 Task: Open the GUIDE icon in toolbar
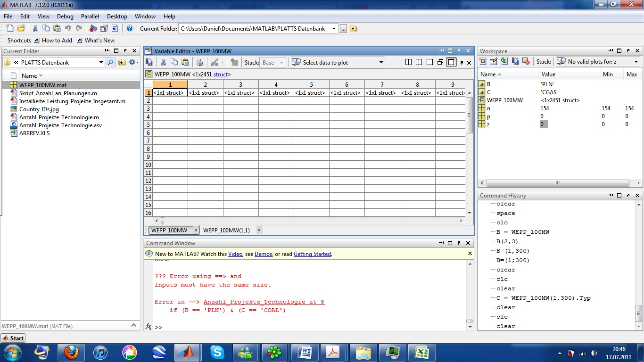(x=104, y=28)
